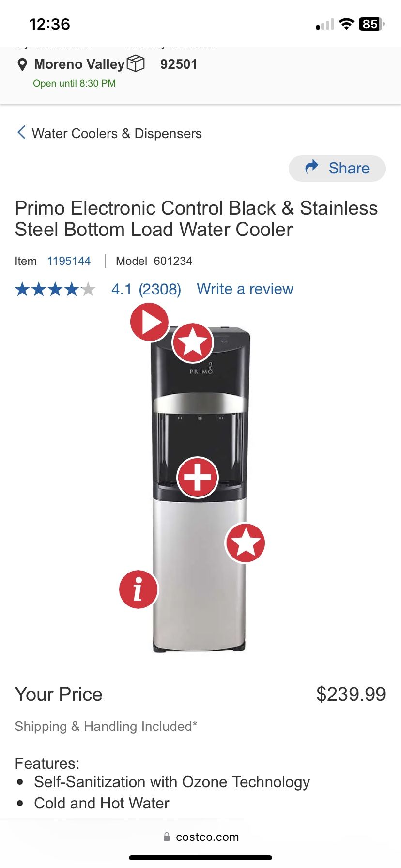Tap the star hotspot on the silver panel
The height and width of the screenshot is (868, 401).
(246, 542)
